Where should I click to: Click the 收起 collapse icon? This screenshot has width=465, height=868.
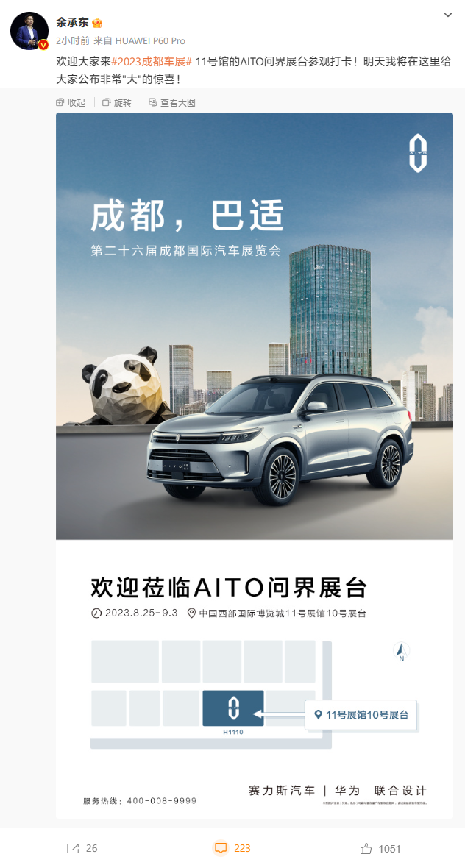(x=60, y=102)
